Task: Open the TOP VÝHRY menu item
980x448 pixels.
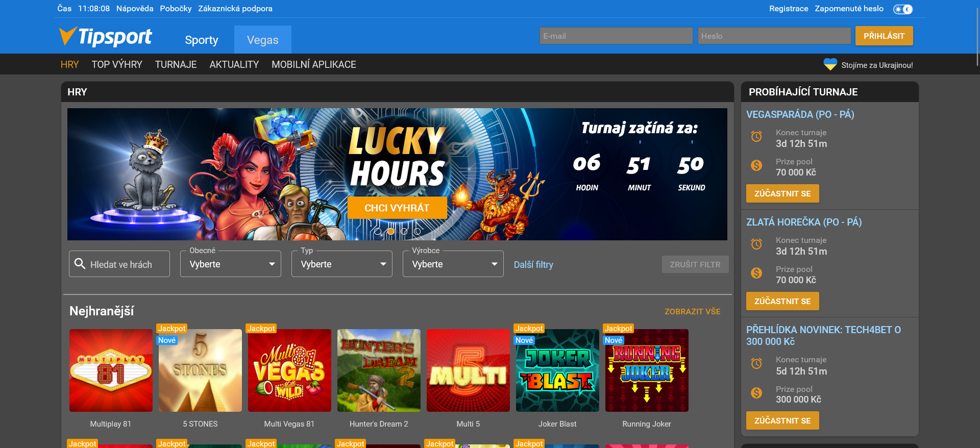Action: [x=117, y=64]
